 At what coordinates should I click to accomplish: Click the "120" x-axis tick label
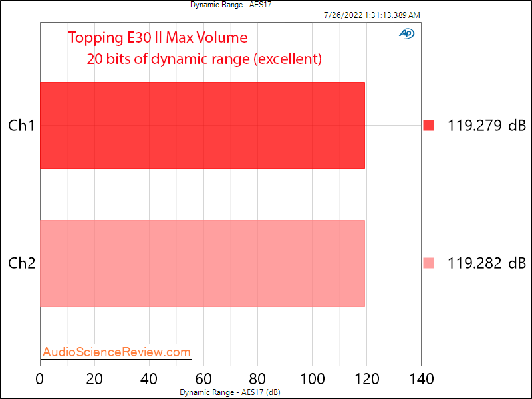coord(366,379)
